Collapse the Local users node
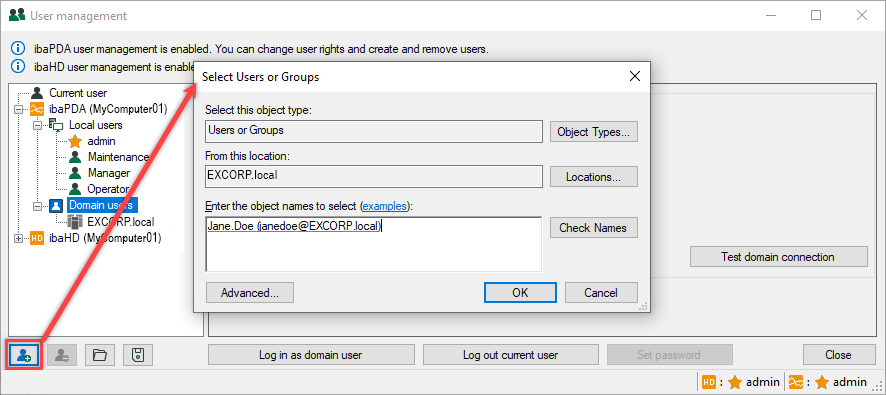Viewport: 886px width, 395px height. pos(37,125)
